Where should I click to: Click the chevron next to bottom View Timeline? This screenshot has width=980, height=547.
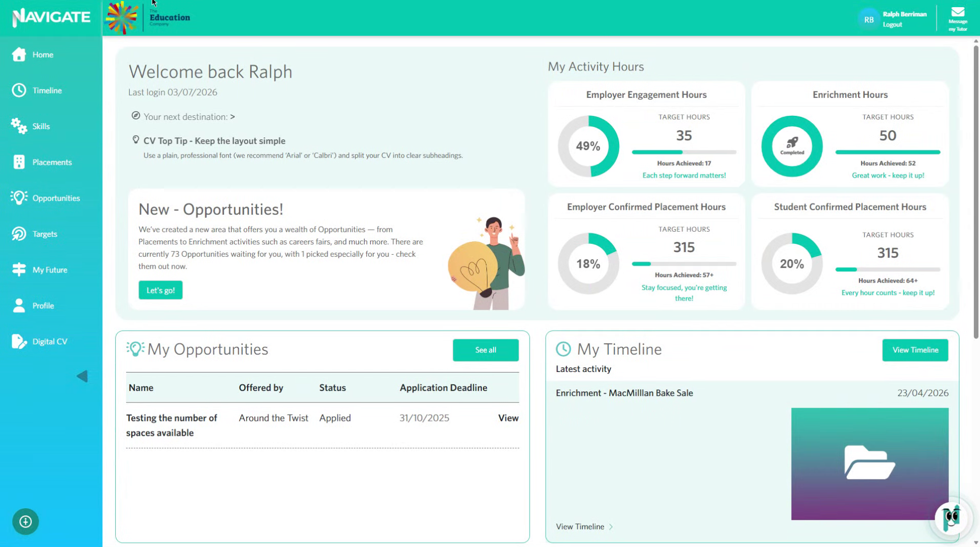611,527
